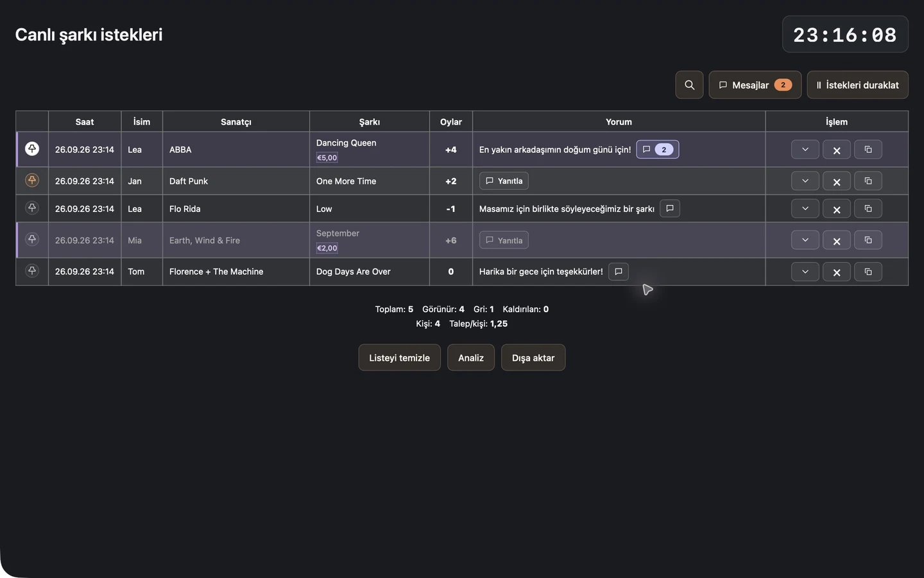
Task: Expand the Dog Days Are Over chevron
Action: point(805,272)
